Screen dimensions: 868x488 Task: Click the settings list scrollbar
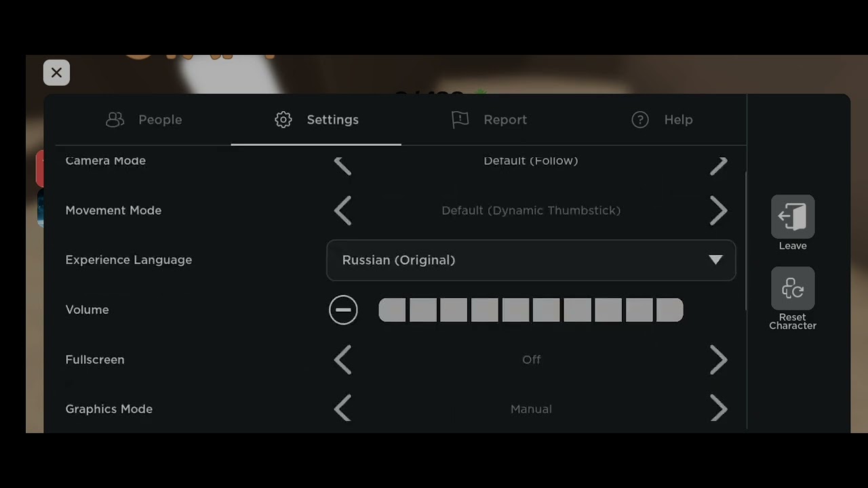pos(746,242)
